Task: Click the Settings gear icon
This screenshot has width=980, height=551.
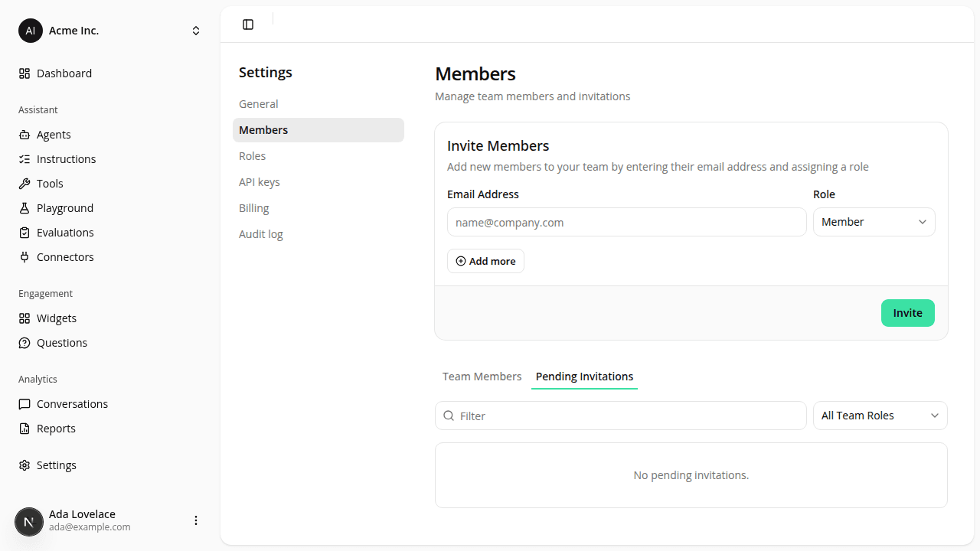Action: (x=24, y=465)
